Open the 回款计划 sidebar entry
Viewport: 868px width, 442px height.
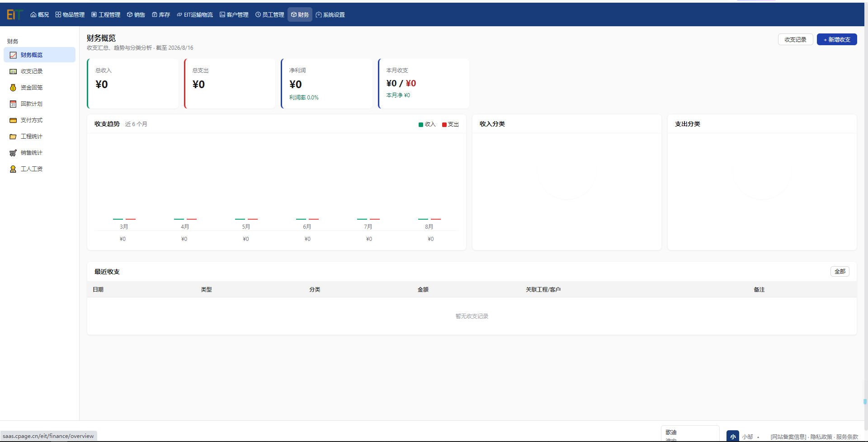pos(39,104)
